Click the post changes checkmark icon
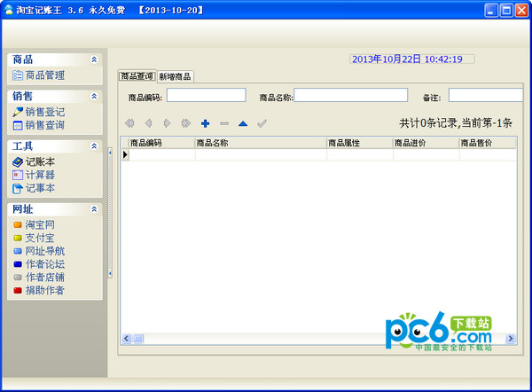532x392 pixels. (262, 123)
